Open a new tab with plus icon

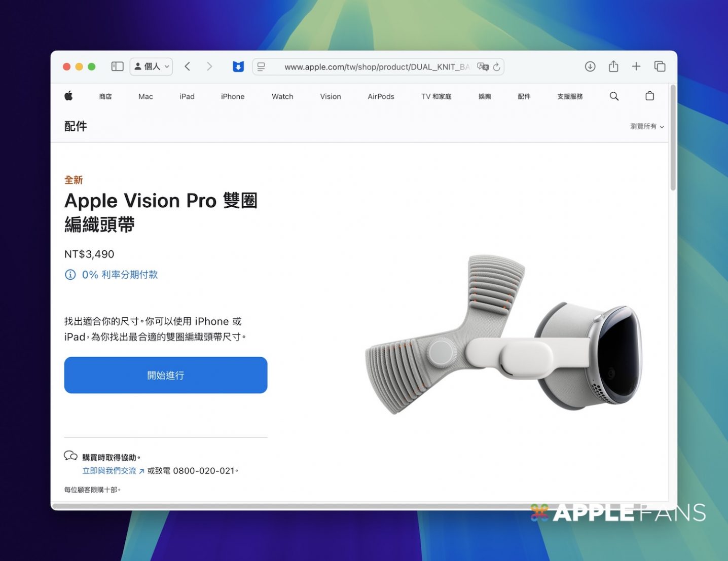coord(636,66)
